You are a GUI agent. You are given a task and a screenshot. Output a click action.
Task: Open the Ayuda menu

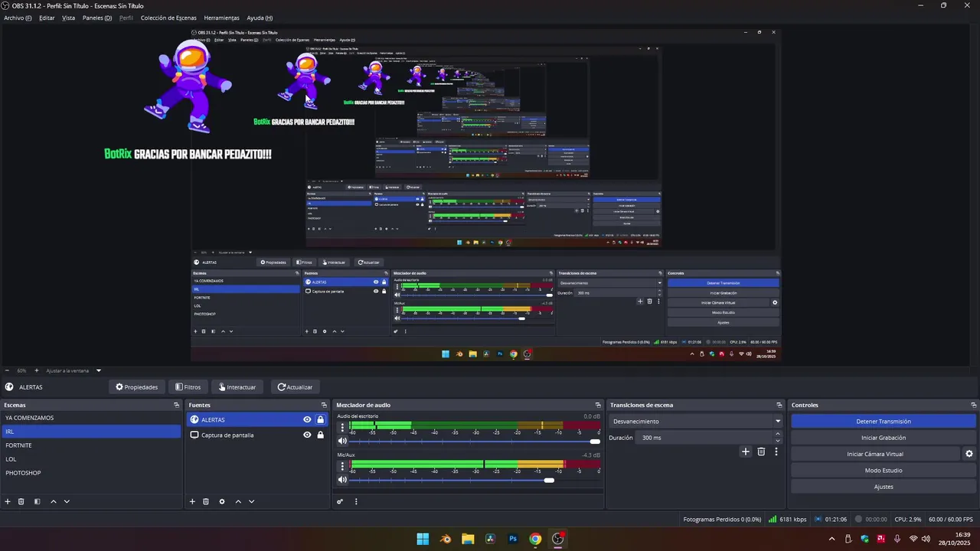[x=260, y=18]
